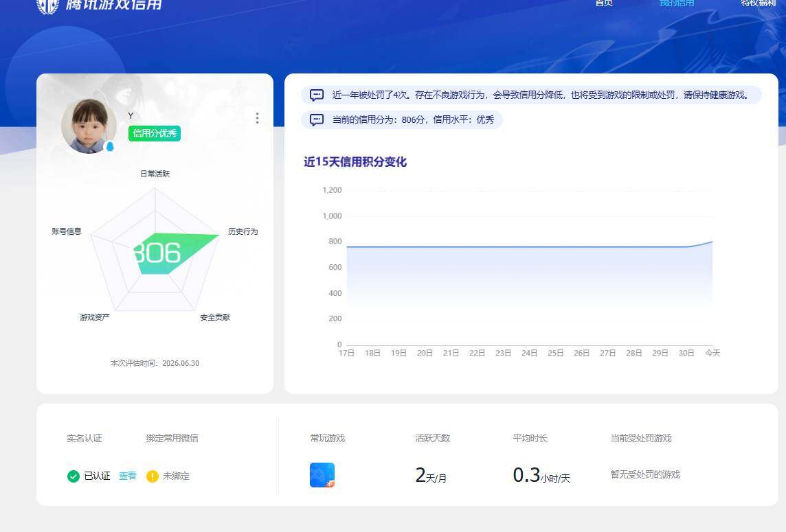Click the 今天 point on credit chart axis
786x532 pixels.
tap(712, 353)
